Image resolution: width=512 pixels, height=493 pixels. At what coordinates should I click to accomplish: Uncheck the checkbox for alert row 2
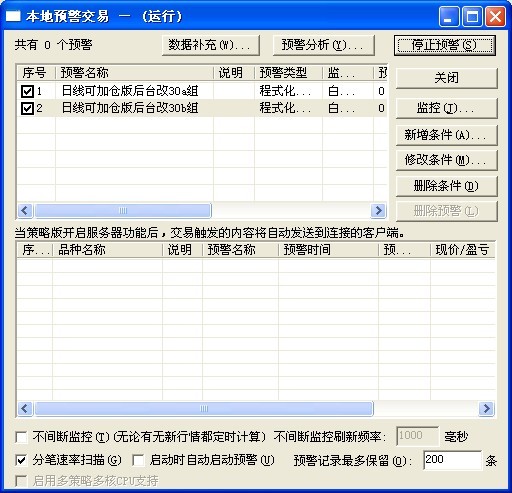click(x=27, y=108)
